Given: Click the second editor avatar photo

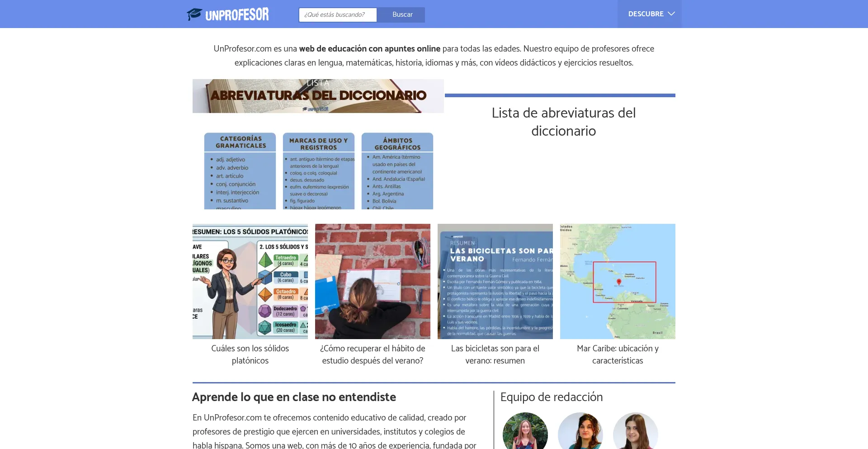Looking at the screenshot, I should 580,431.
